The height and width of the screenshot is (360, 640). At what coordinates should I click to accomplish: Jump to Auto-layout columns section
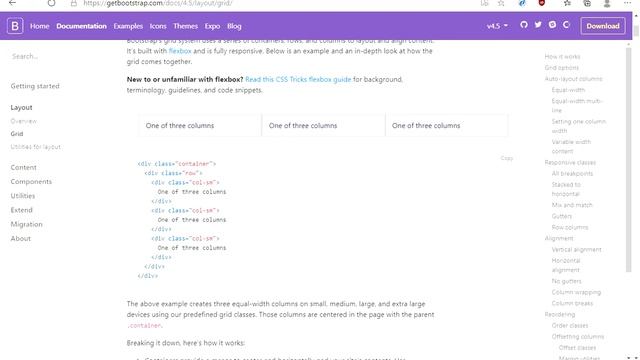573,79
